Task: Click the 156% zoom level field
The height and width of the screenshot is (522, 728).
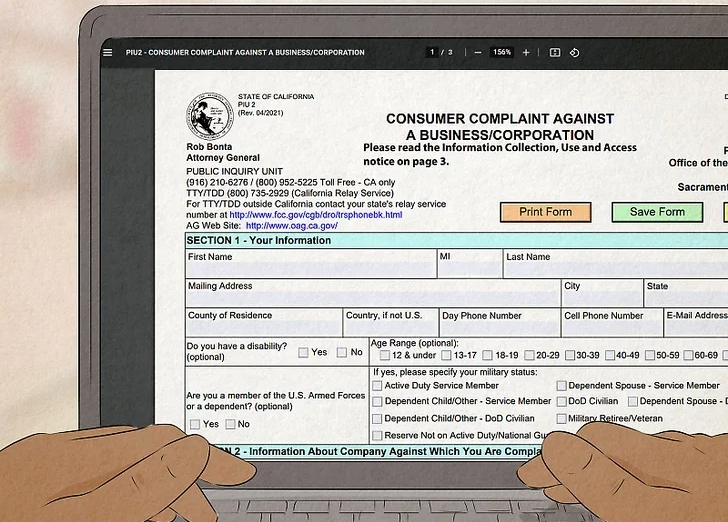Action: 502,52
